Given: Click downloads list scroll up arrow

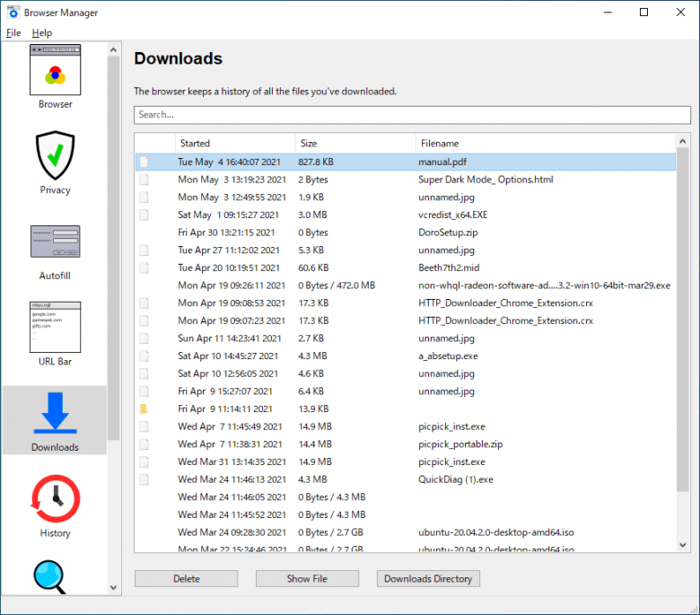Looking at the screenshot, I should (x=683, y=141).
